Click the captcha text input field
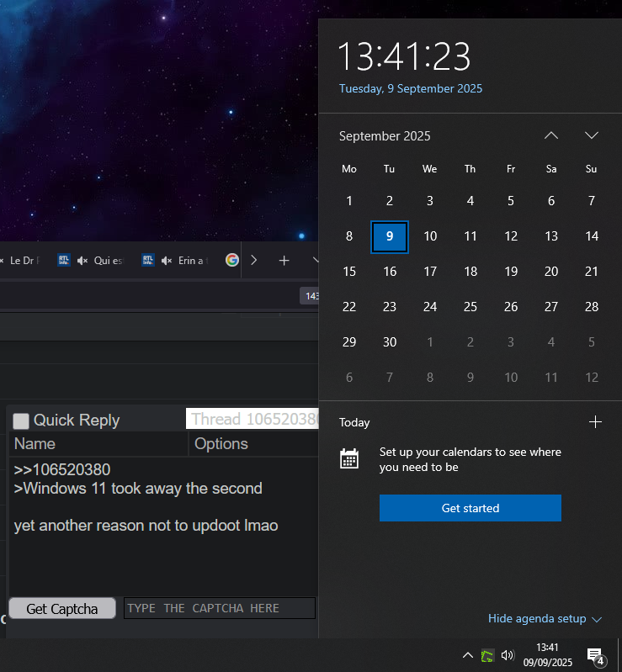 point(220,608)
